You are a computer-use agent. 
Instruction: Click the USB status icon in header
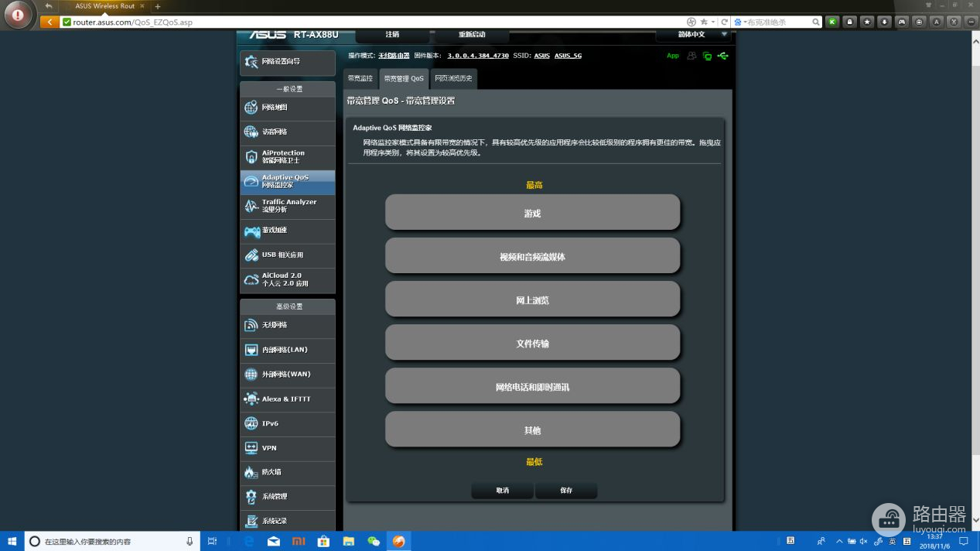click(722, 56)
